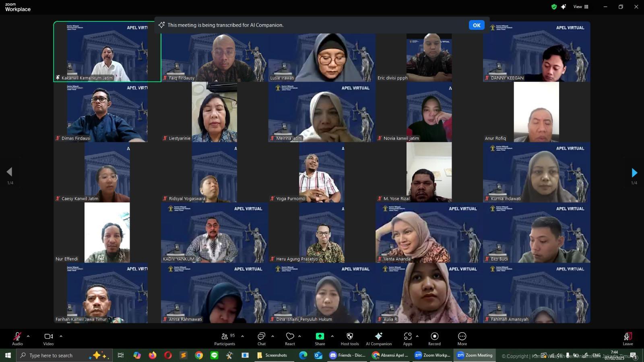Open the React emoji menu
Screen dimensions: 644x362
coord(290,339)
